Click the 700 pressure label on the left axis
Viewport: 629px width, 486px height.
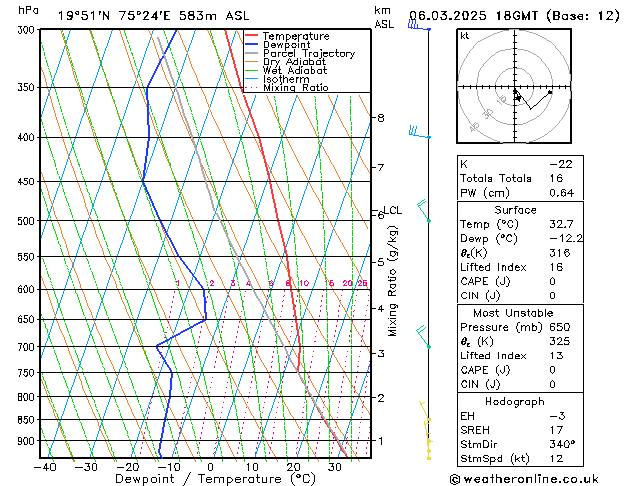coord(28,347)
